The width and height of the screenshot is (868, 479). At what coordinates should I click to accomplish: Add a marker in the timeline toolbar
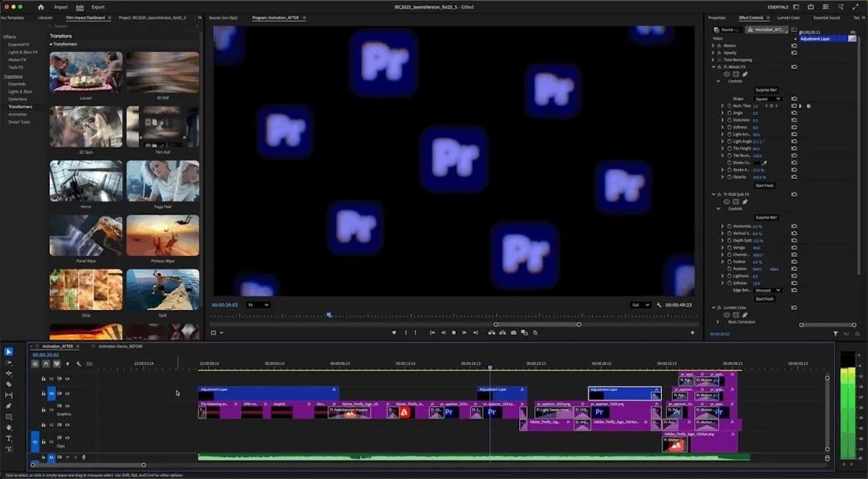click(67, 364)
